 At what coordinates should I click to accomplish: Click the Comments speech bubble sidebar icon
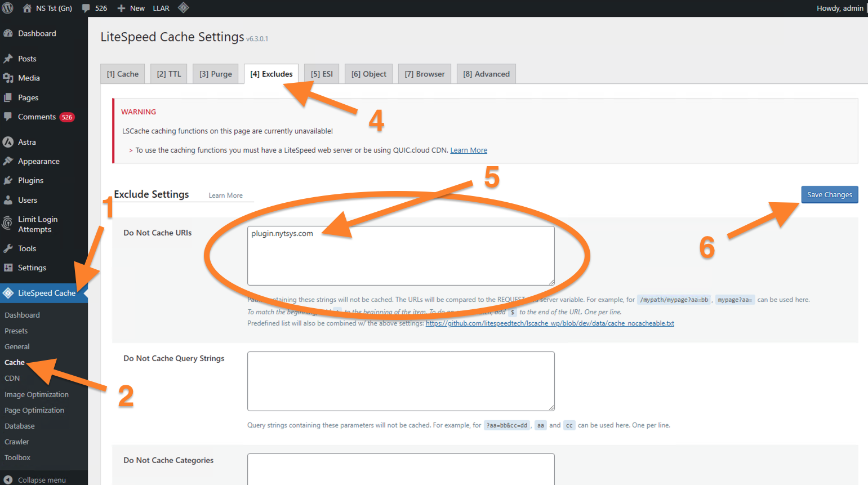[x=8, y=117]
